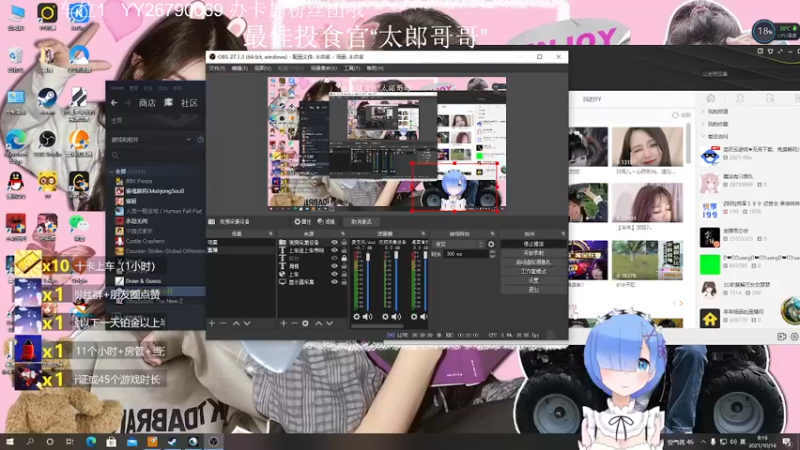Switch to the 商店 tab in Steam

coord(147,103)
